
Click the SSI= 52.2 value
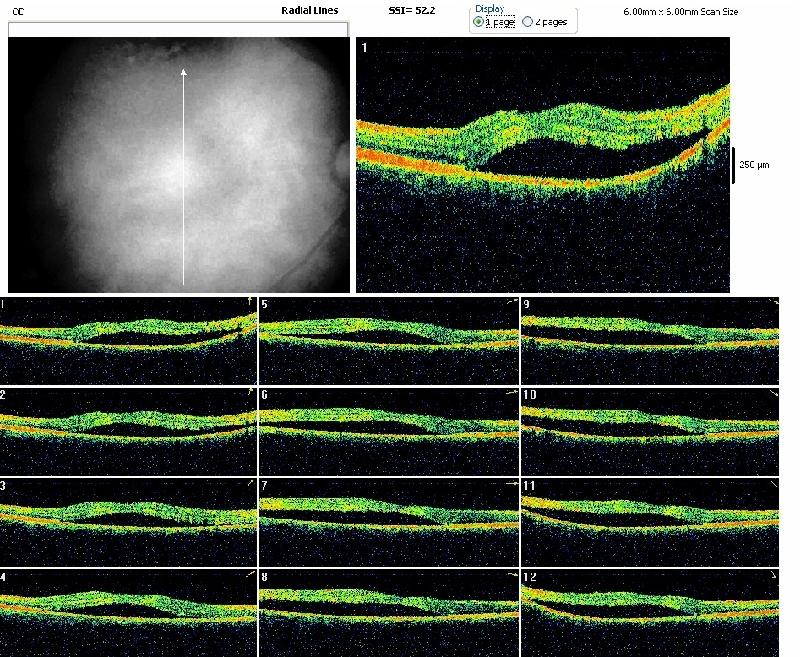412,10
